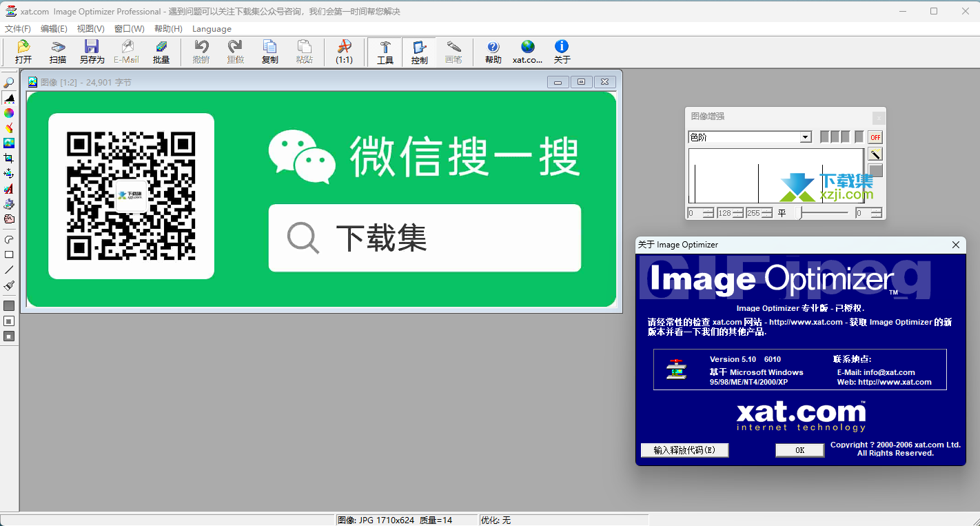Click the 画笔 (Brush) toolbar icon
The height and width of the screenshot is (526, 980).
coord(453,52)
